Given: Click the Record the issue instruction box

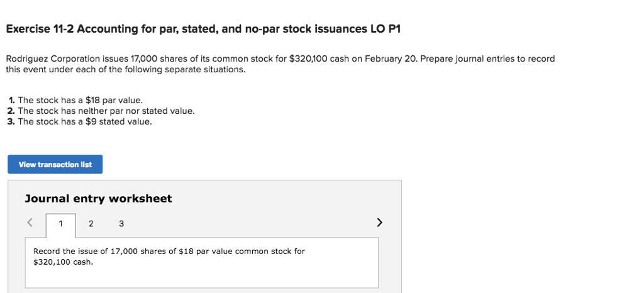Looking at the screenshot, I should click(x=202, y=263).
